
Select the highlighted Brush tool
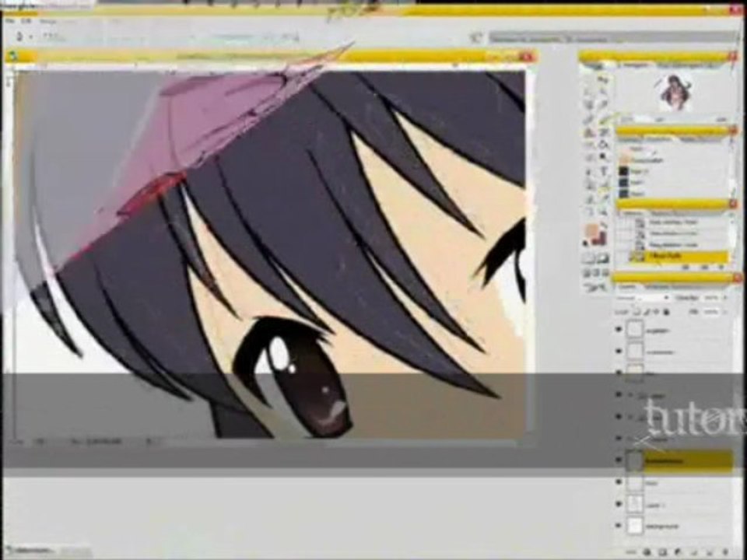tap(604, 120)
